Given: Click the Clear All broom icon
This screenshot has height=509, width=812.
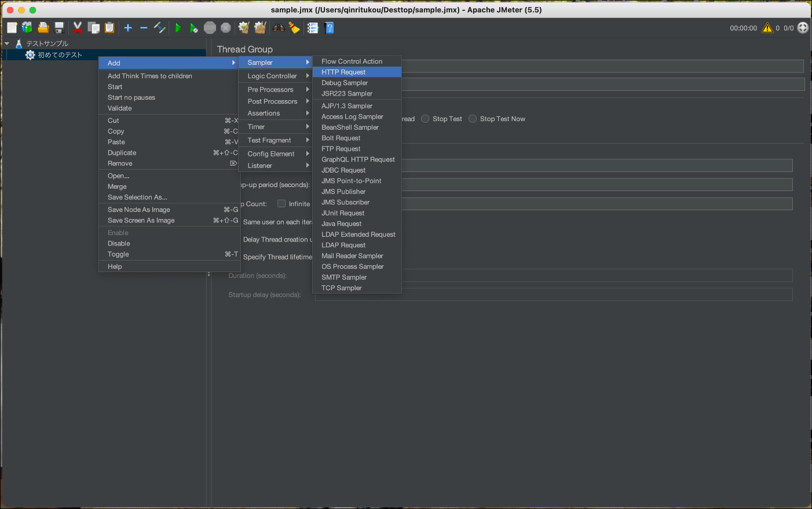Looking at the screenshot, I should (x=260, y=28).
